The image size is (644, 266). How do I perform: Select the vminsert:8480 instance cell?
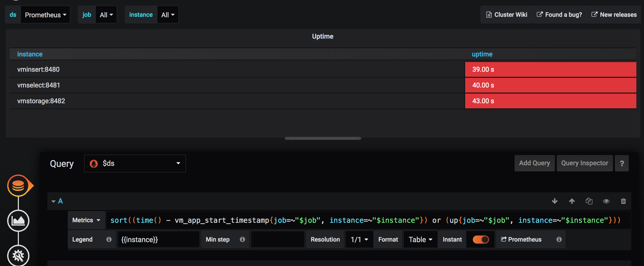click(237, 69)
